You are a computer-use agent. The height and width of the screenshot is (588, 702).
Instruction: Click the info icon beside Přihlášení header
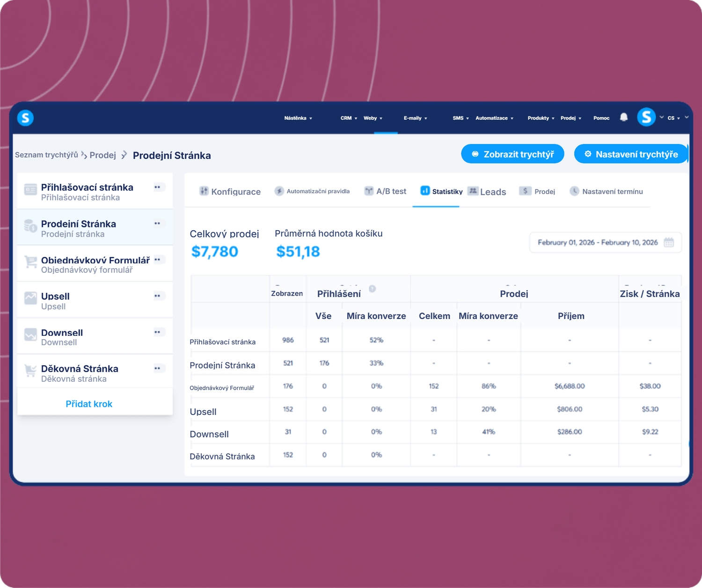(373, 289)
